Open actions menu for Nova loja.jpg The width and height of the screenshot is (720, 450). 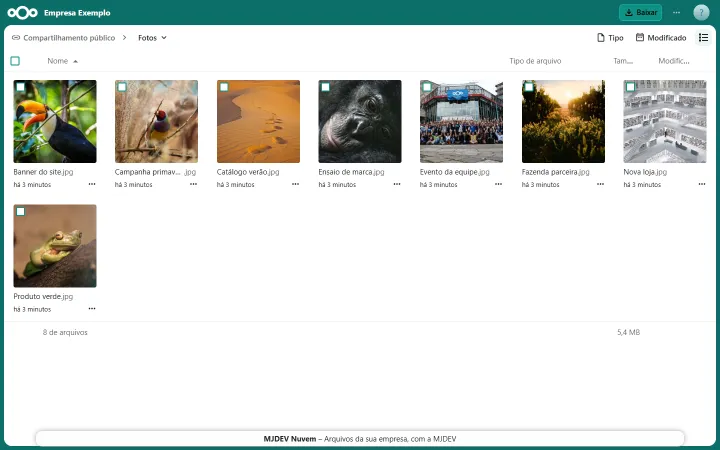(x=702, y=184)
